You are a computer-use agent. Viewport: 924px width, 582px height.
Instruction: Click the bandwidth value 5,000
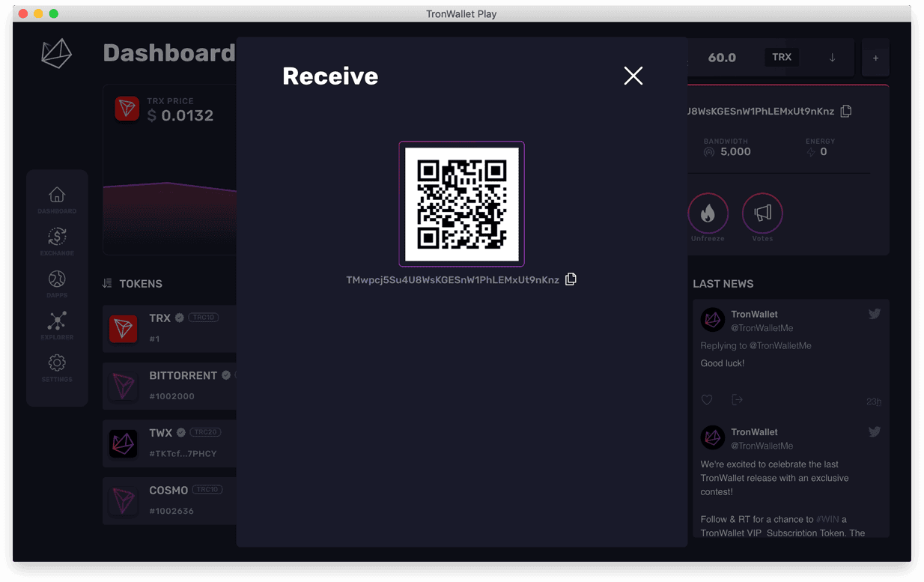pyautogui.click(x=735, y=151)
